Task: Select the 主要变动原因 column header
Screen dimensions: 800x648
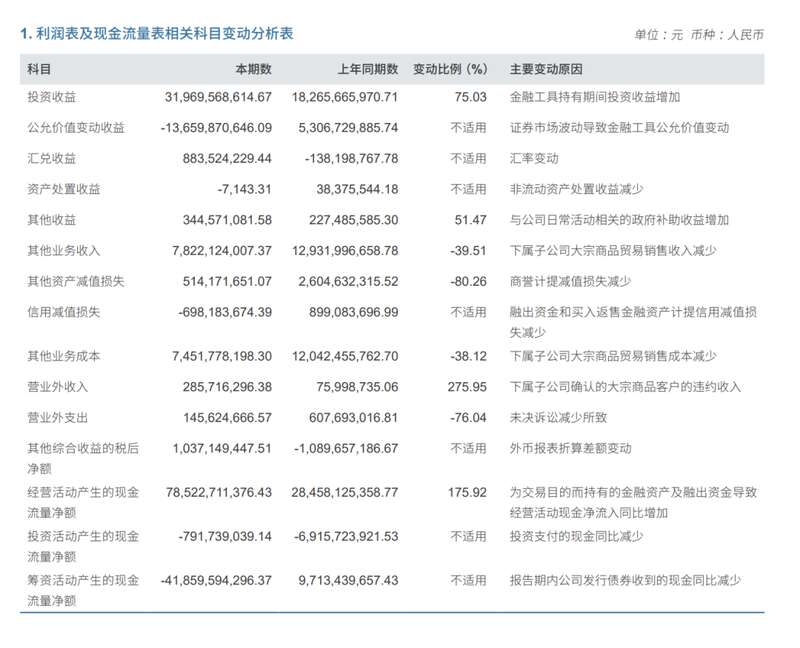Action: pyautogui.click(x=546, y=69)
